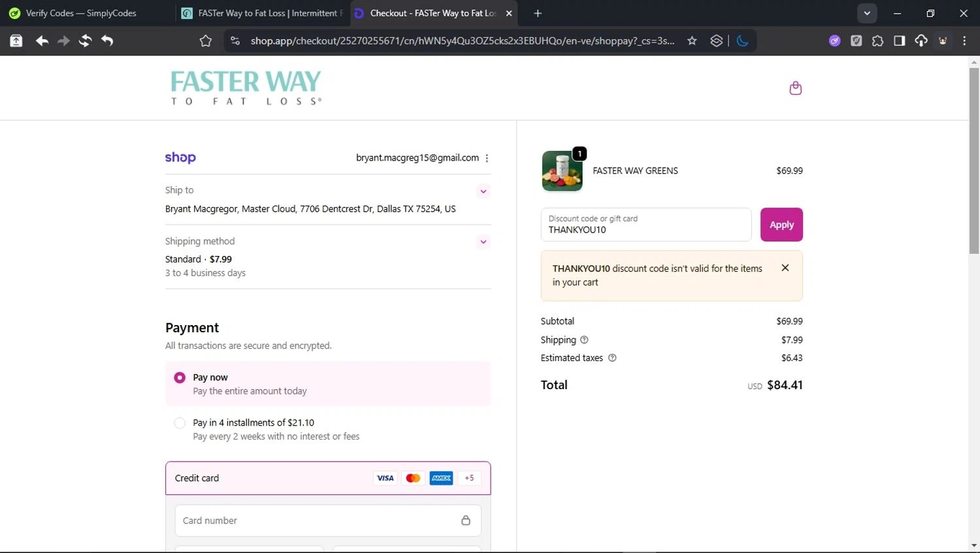Viewport: 980px width, 553px height.
Task: Click the Shop Pay logo
Action: 180,157
